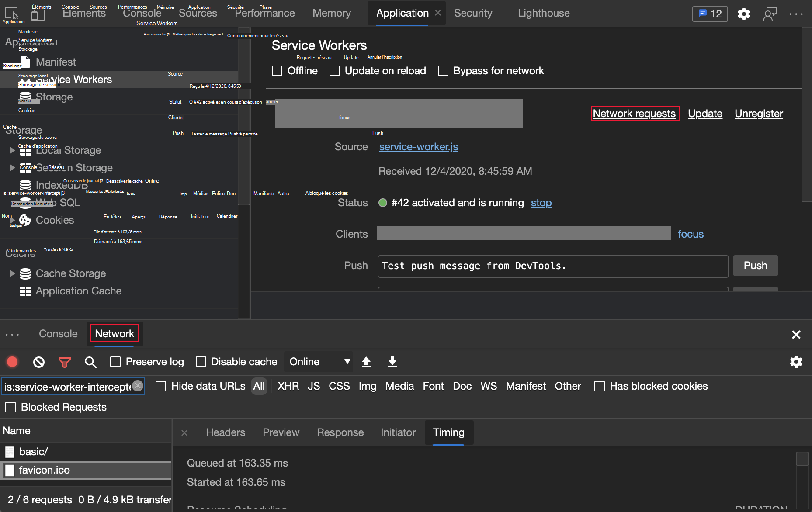Click the push message text field
812x512 pixels.
point(552,266)
